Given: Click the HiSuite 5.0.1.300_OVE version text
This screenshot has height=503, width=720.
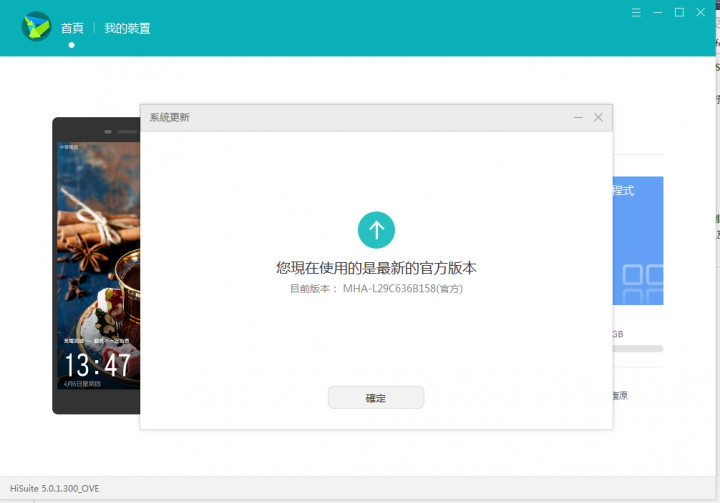Looking at the screenshot, I should click(55, 488).
